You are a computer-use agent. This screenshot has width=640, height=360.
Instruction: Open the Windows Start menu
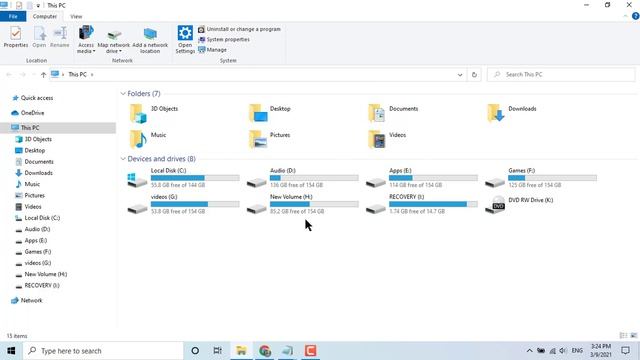pyautogui.click(x=11, y=351)
